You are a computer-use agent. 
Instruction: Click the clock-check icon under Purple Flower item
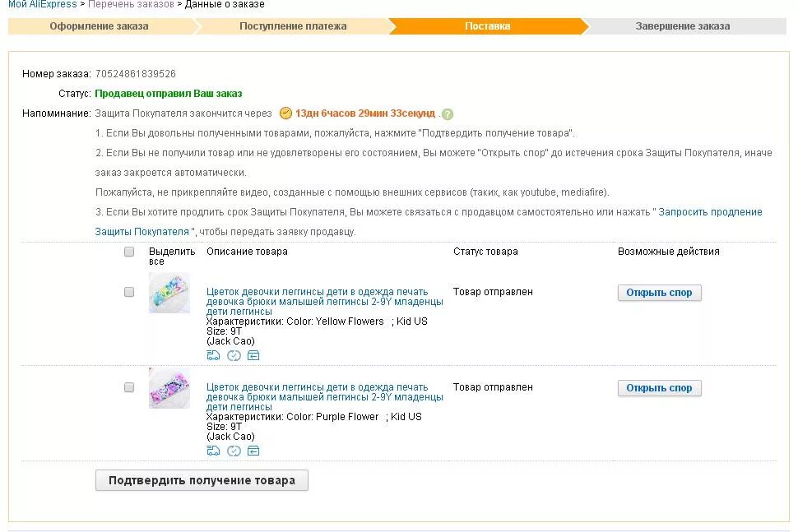click(x=234, y=451)
